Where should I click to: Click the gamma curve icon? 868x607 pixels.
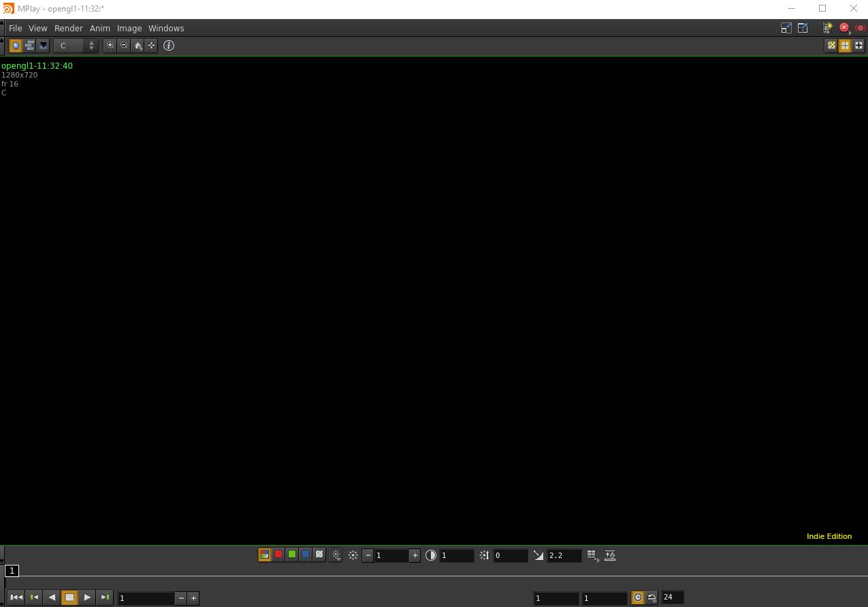(539, 555)
